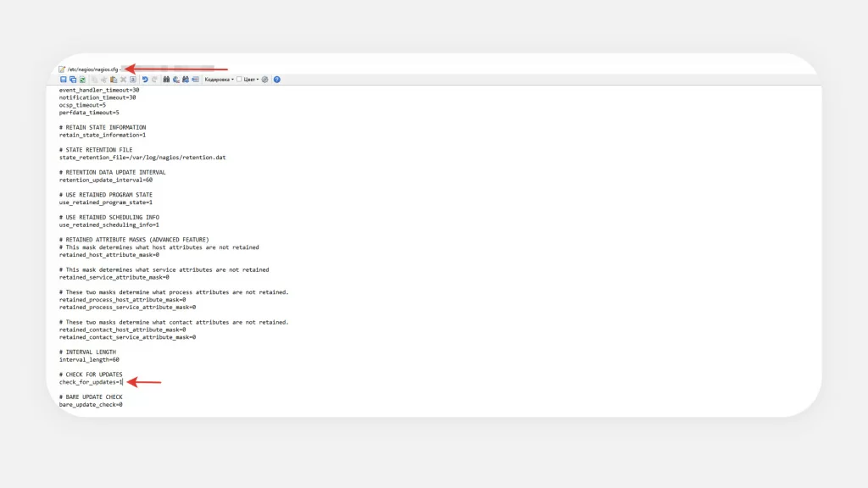Find the next occurrence
The width and height of the screenshot is (868, 488).
click(x=185, y=79)
